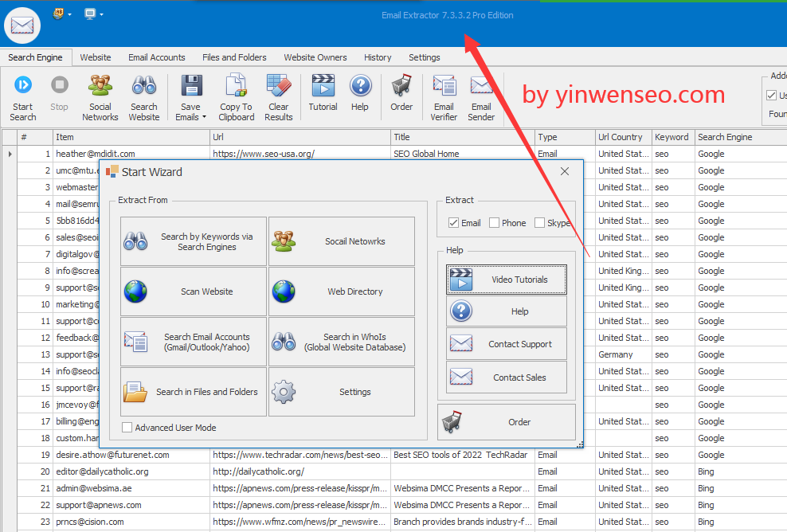Open the Email Accounts tab
Viewport: 787px width, 532px height.
tap(157, 57)
